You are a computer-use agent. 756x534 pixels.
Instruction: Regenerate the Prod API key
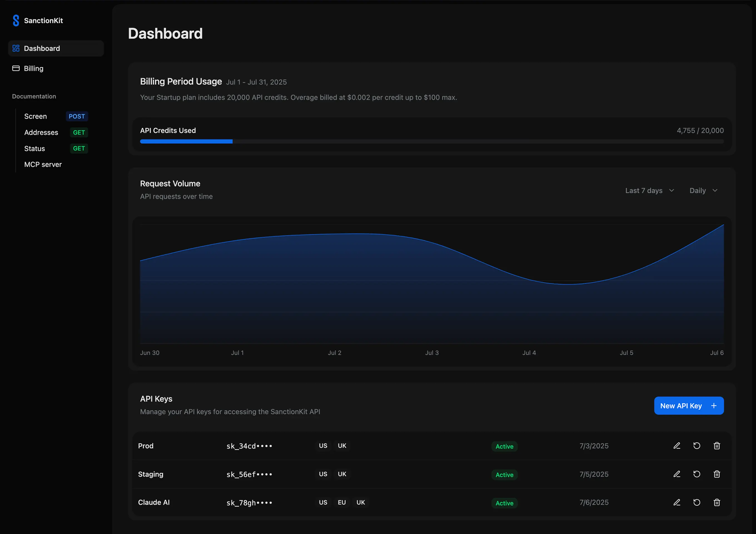coord(697,446)
